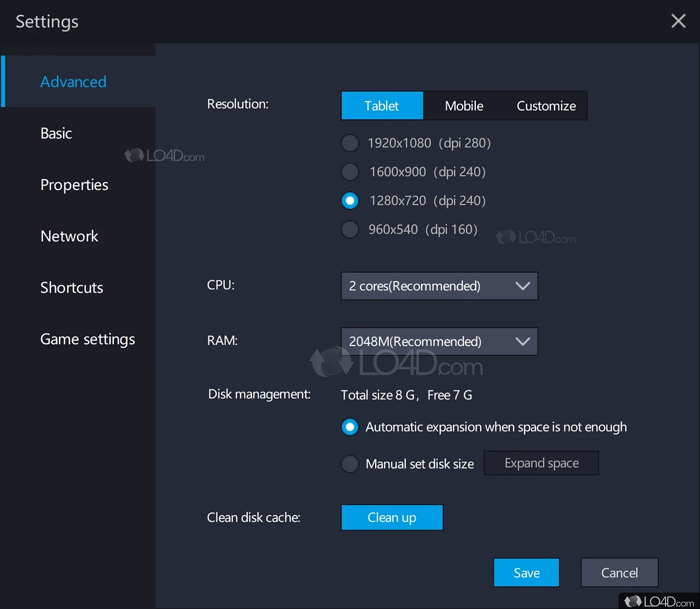The height and width of the screenshot is (609, 700).
Task: Expand the CPU cores dropdown
Action: point(439,286)
